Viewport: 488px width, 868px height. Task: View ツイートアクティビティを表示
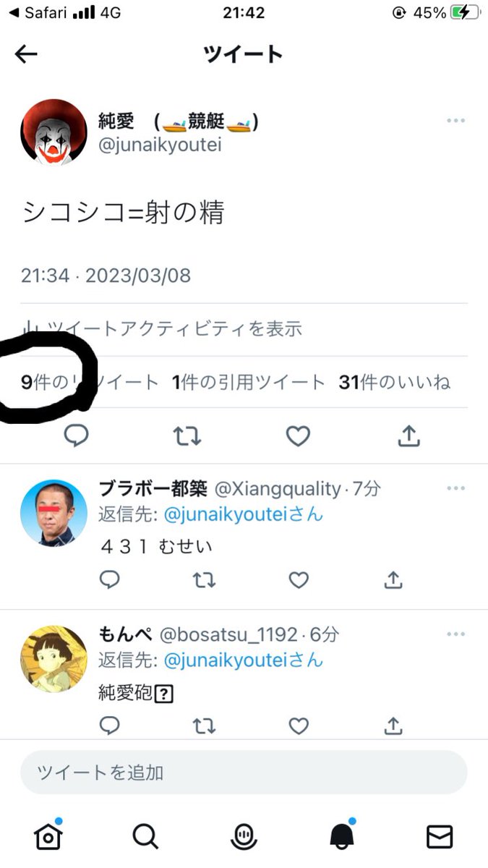(x=162, y=329)
